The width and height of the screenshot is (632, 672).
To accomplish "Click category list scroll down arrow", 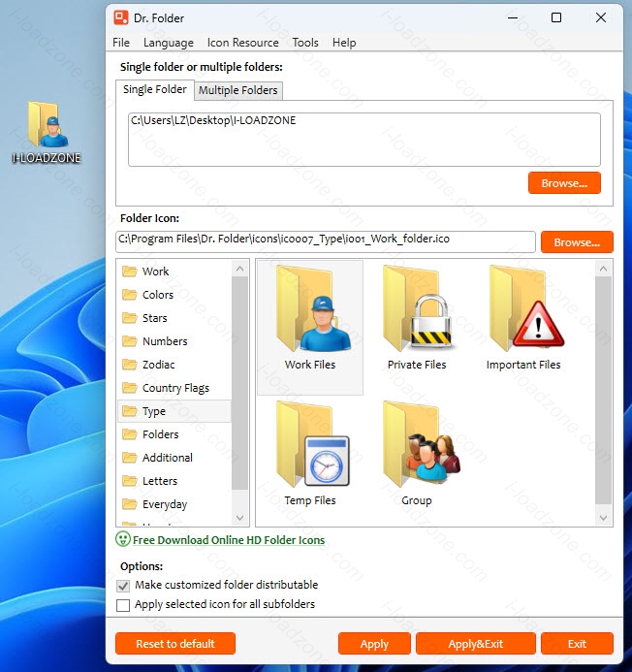I will 240,517.
